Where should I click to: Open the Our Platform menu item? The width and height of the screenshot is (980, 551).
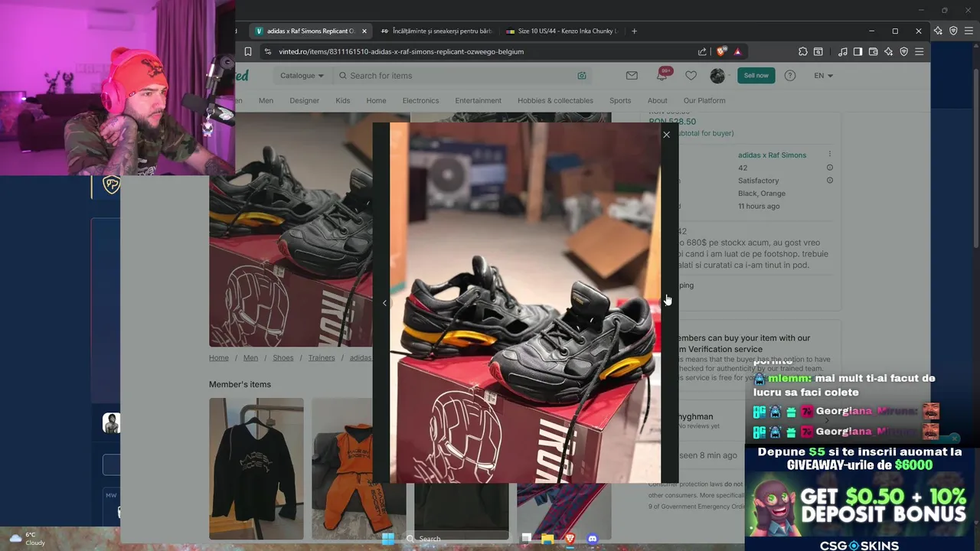coord(704,100)
